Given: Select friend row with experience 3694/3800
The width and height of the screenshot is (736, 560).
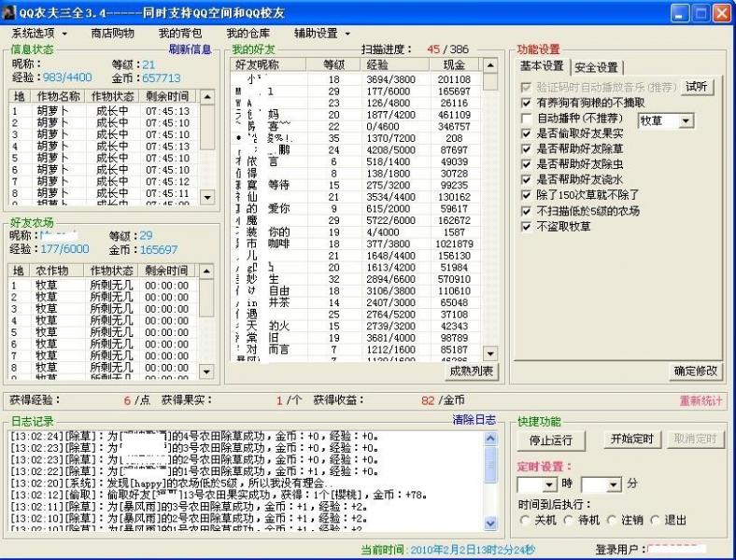Looking at the screenshot, I should [356, 79].
